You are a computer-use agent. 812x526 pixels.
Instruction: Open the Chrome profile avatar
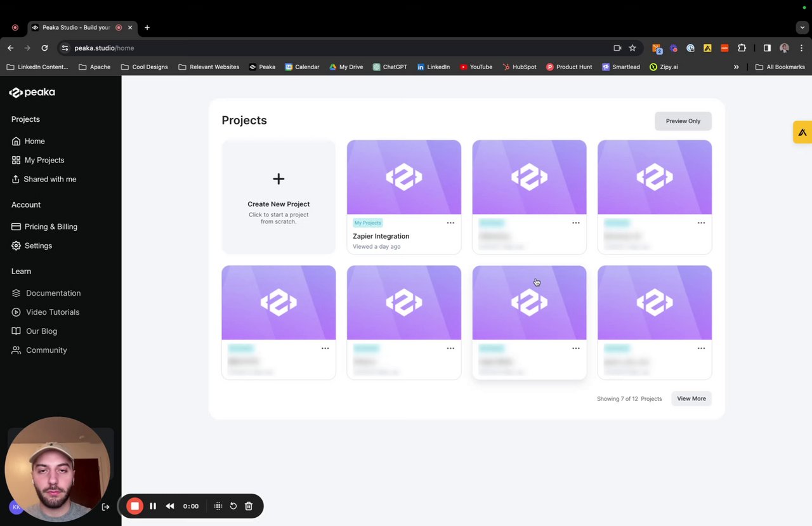click(784, 48)
